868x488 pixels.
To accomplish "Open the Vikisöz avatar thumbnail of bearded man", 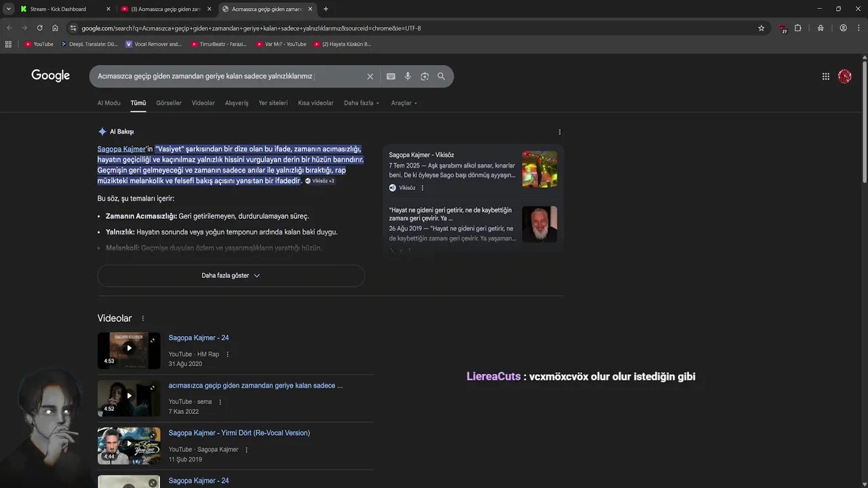I will (x=540, y=224).
